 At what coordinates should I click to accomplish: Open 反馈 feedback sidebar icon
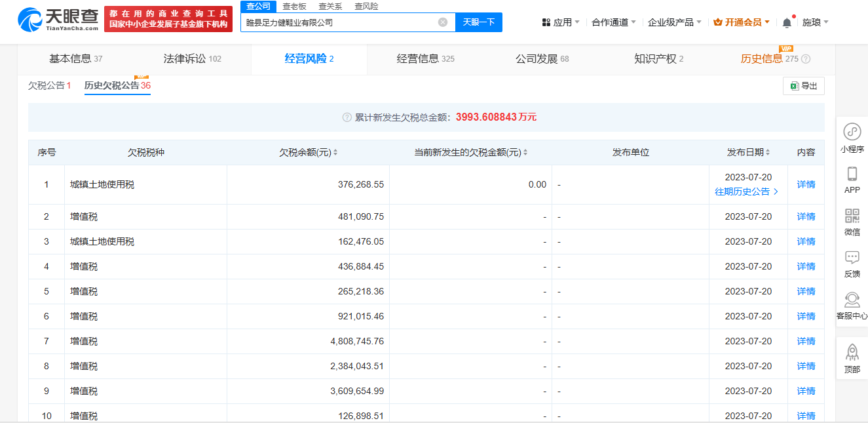click(x=852, y=257)
